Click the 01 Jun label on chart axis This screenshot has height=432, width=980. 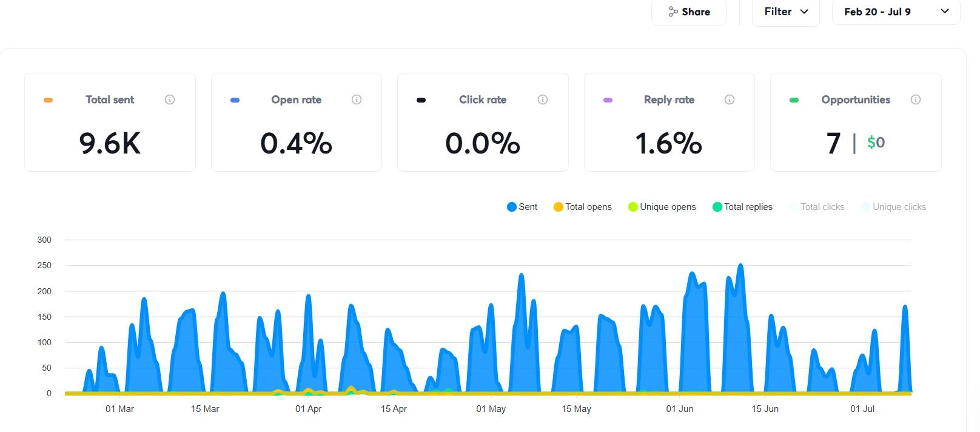pos(679,409)
